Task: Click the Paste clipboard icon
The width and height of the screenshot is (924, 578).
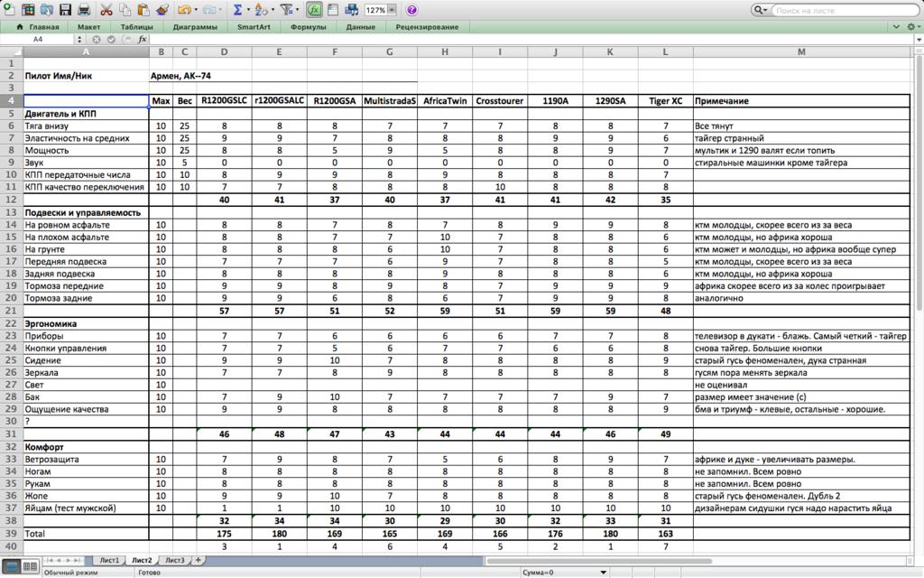Action: point(143,10)
